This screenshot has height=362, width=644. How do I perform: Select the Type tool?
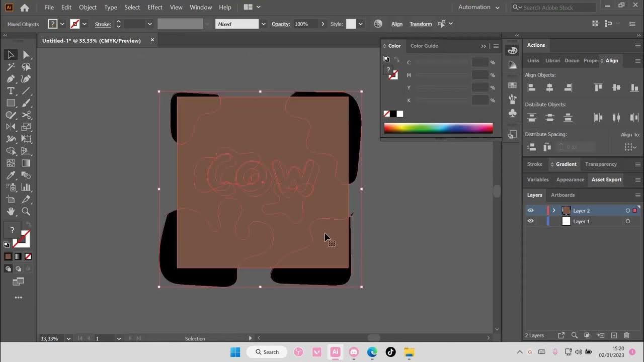click(11, 91)
